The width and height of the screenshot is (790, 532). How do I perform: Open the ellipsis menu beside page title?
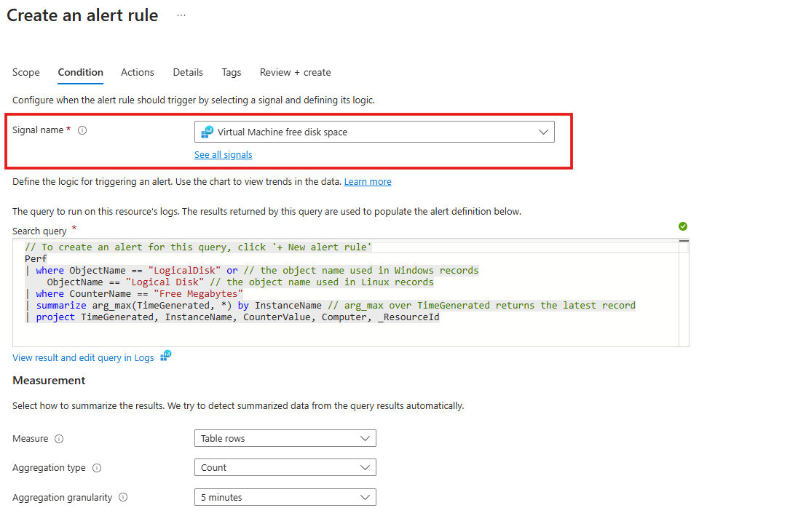coord(181,15)
